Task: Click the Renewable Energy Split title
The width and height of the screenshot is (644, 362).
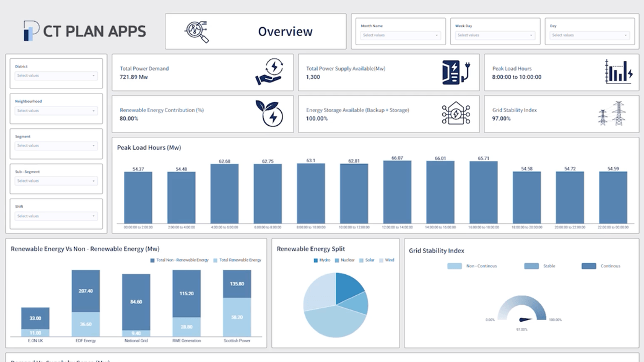Action: [311, 249]
